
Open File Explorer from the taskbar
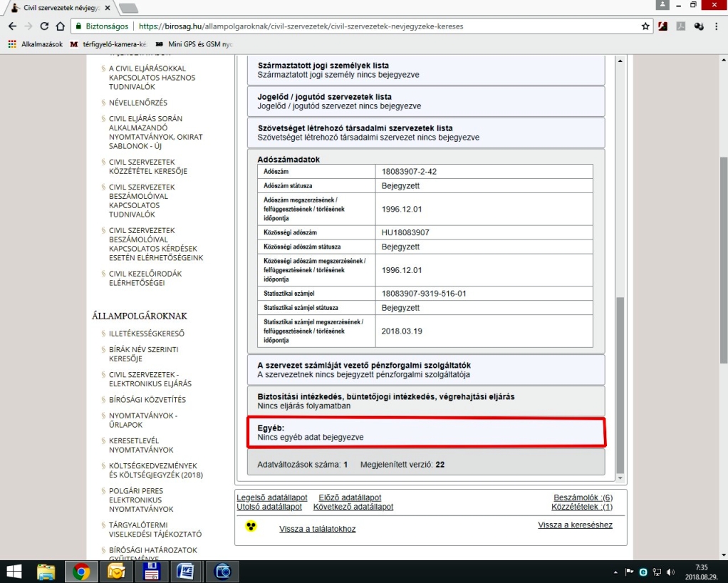tap(46, 572)
